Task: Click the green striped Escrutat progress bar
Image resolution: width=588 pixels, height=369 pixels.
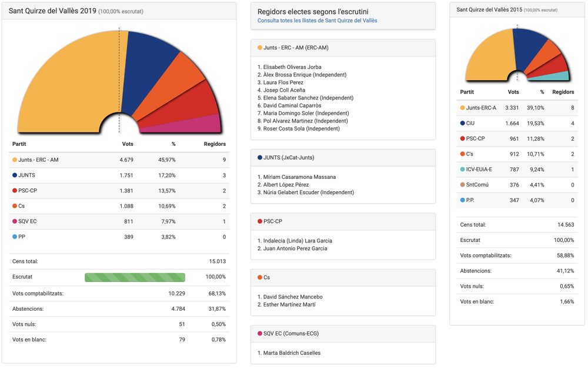Action: 135,277
